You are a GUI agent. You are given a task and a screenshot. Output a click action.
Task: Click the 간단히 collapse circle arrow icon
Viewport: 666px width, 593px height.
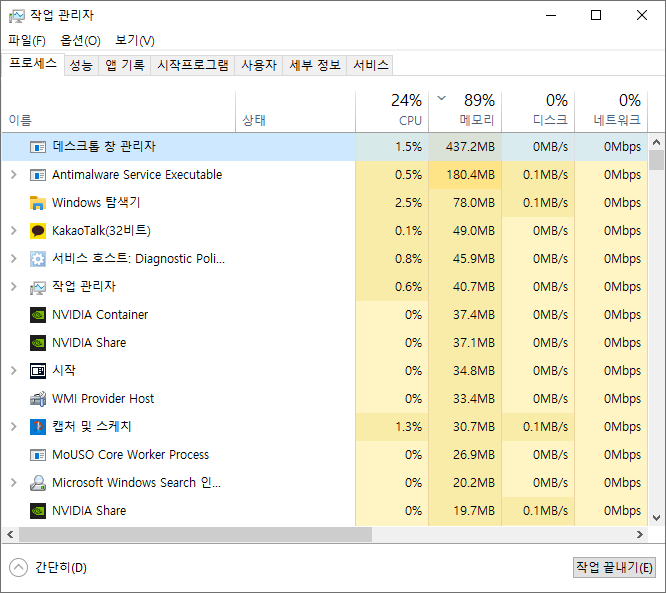18,568
